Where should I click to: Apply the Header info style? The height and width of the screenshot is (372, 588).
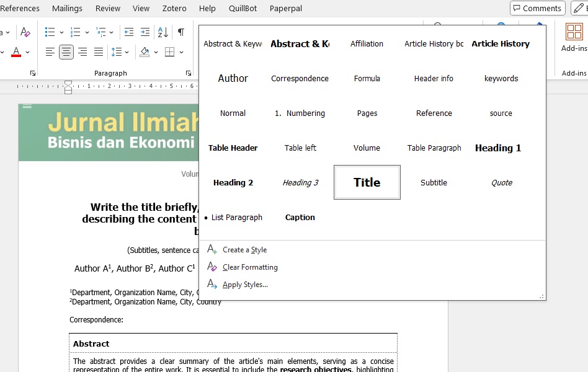tap(434, 78)
